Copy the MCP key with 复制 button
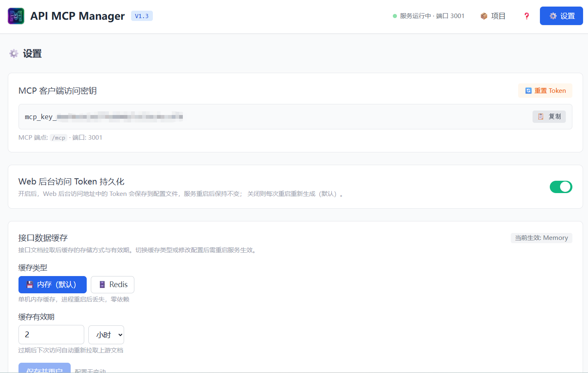Viewport: 588px width, 373px height. tap(549, 117)
